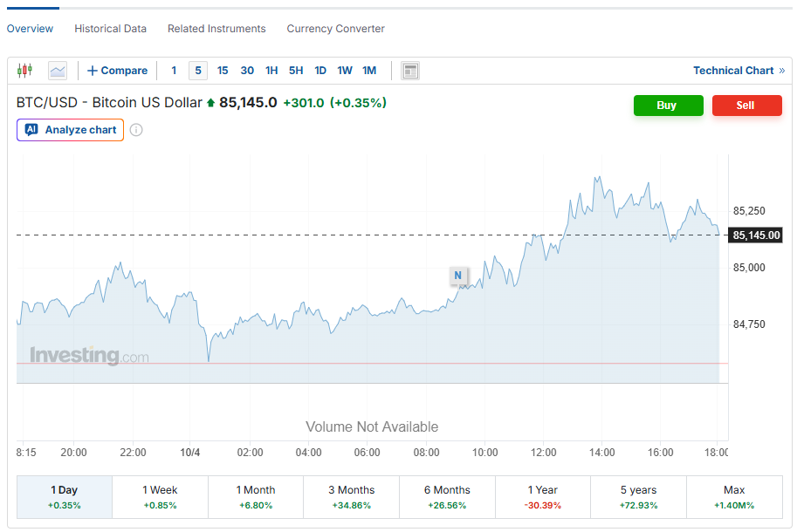The height and width of the screenshot is (532, 797).
Task: Click the Compare button
Action: 118,71
